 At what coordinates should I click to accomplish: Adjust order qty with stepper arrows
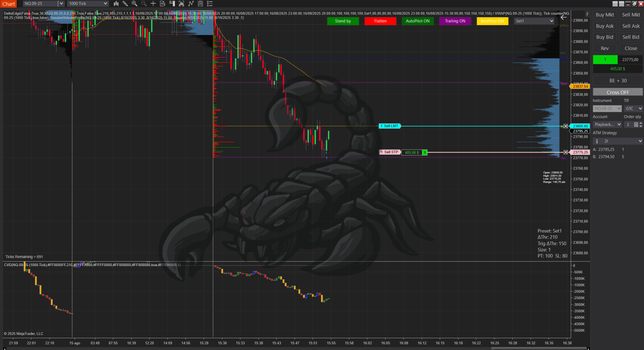coord(641,125)
